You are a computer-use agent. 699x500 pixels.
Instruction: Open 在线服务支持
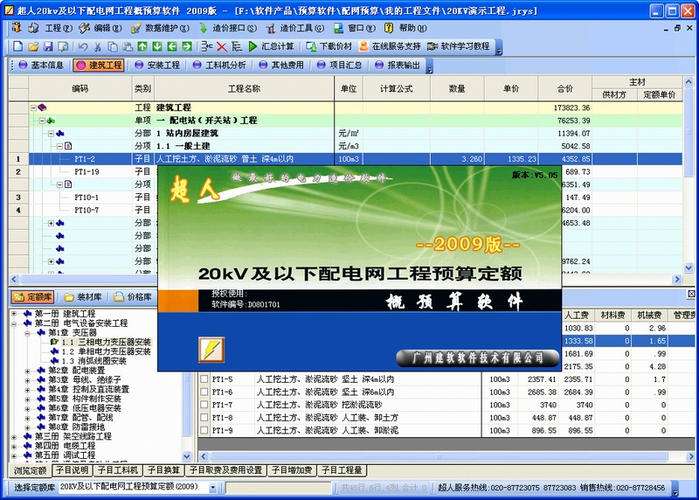pos(390,46)
